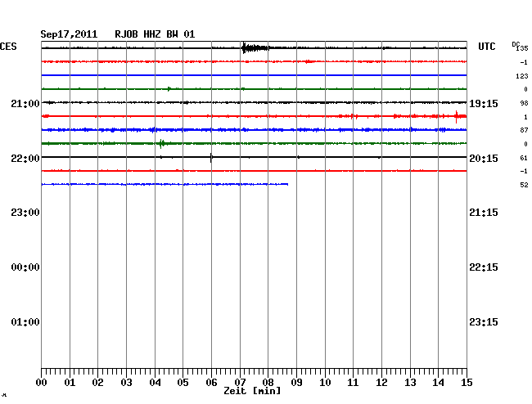Click the DC value 135
Image resolution: width=532 pixels, height=404 pixels.
pyautogui.click(x=522, y=48)
